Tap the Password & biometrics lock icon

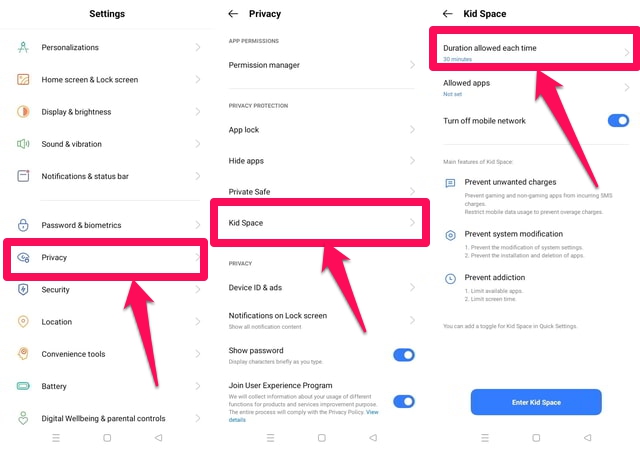click(x=23, y=225)
